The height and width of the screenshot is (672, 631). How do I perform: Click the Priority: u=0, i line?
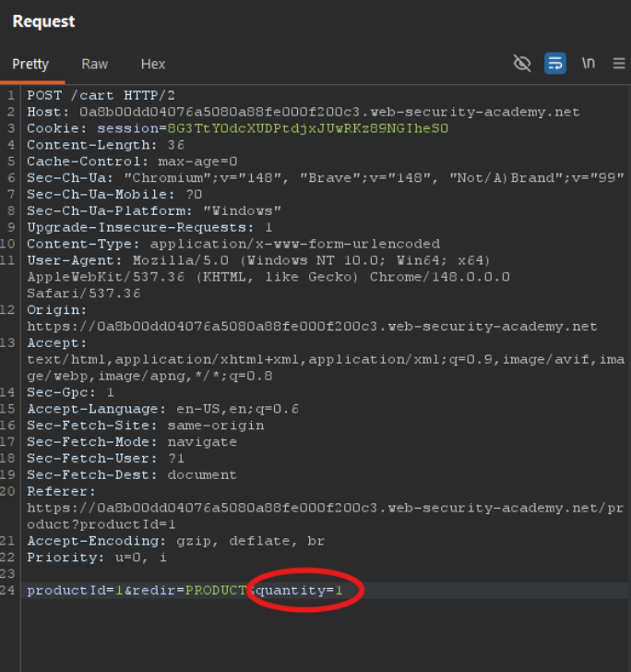(97, 558)
